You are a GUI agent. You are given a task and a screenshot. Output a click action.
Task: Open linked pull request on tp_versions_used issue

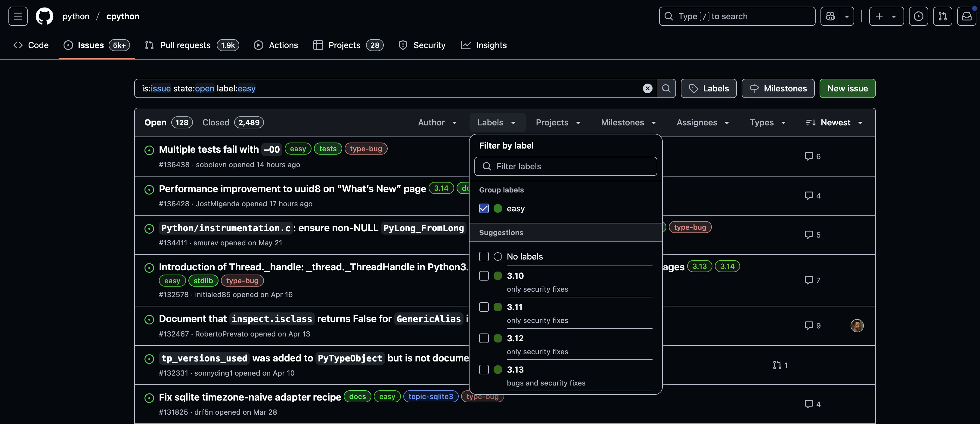click(x=780, y=365)
